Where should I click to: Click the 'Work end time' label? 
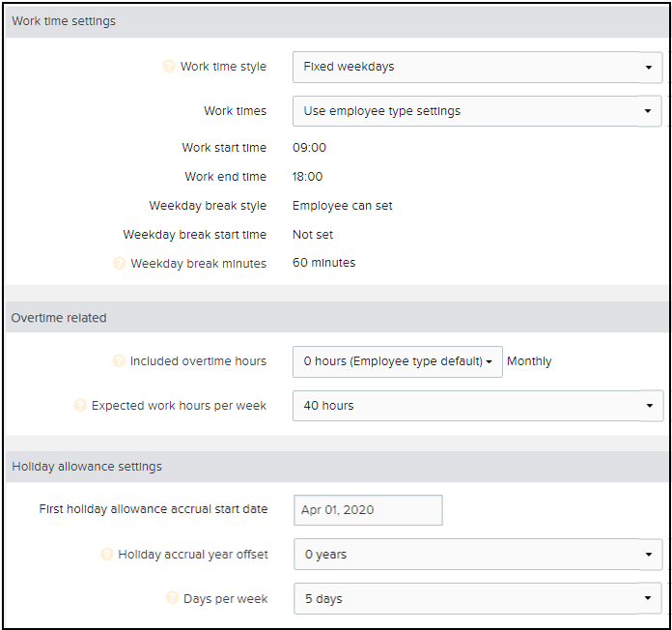click(225, 176)
